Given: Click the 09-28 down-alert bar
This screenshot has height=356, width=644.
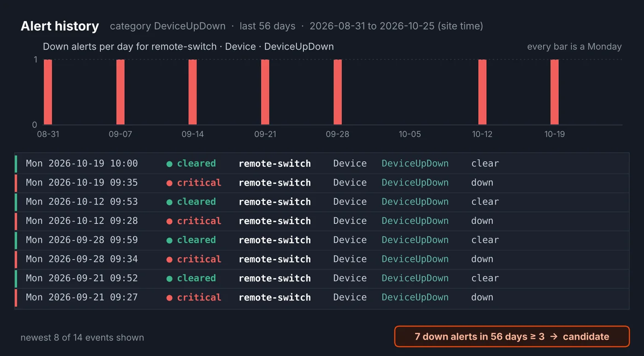Looking at the screenshot, I should pos(338,92).
